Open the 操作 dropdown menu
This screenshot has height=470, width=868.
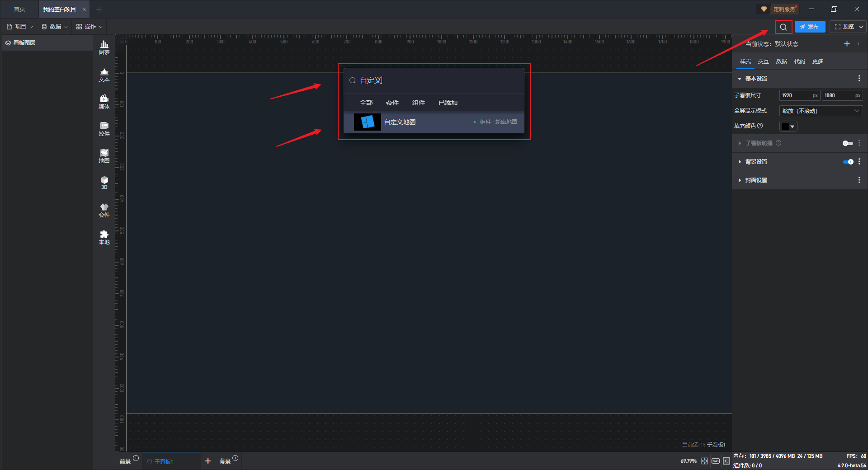click(x=90, y=27)
